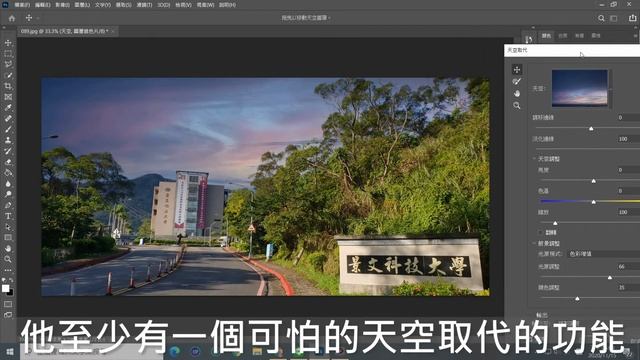Screen dimensions: 640x360
Task: Select the 089.jpg document tab
Action: pyautogui.click(x=64, y=31)
